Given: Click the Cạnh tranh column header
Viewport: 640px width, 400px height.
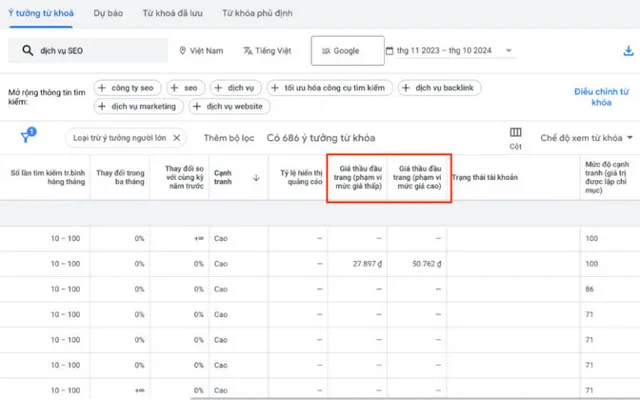Looking at the screenshot, I should click(x=222, y=177).
